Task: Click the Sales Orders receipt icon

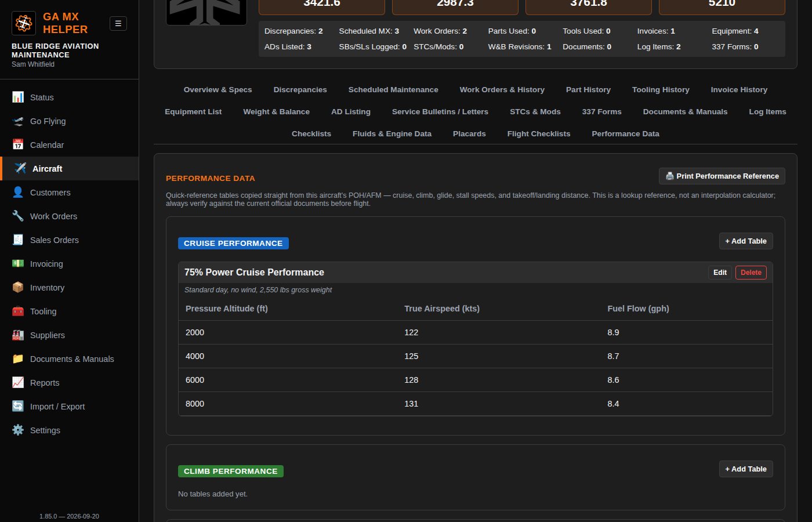Action: pos(18,240)
